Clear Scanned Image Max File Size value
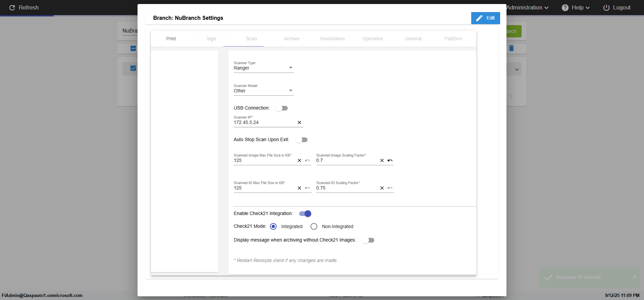Screen dimensions: 644x300 300,161
